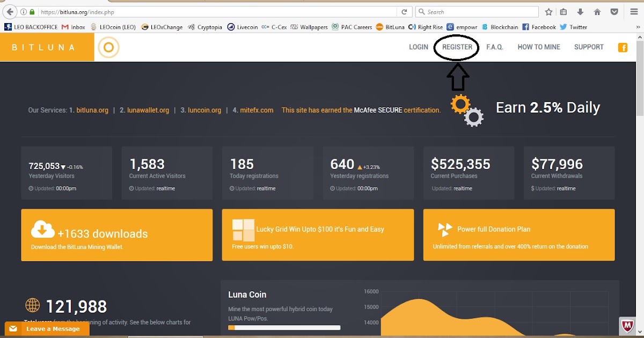Open the Leave a Message chat button
644x338 pixels.
[x=47, y=328]
